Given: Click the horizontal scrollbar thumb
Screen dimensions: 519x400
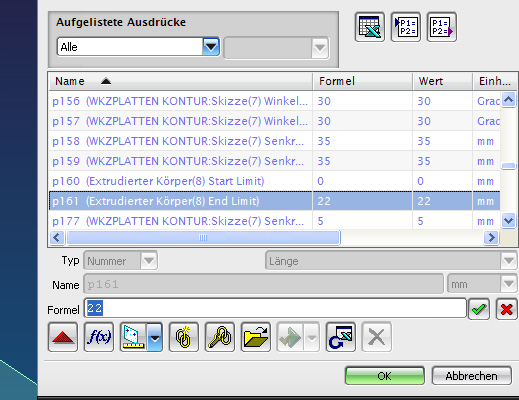Looking at the screenshot, I should click(x=203, y=238).
